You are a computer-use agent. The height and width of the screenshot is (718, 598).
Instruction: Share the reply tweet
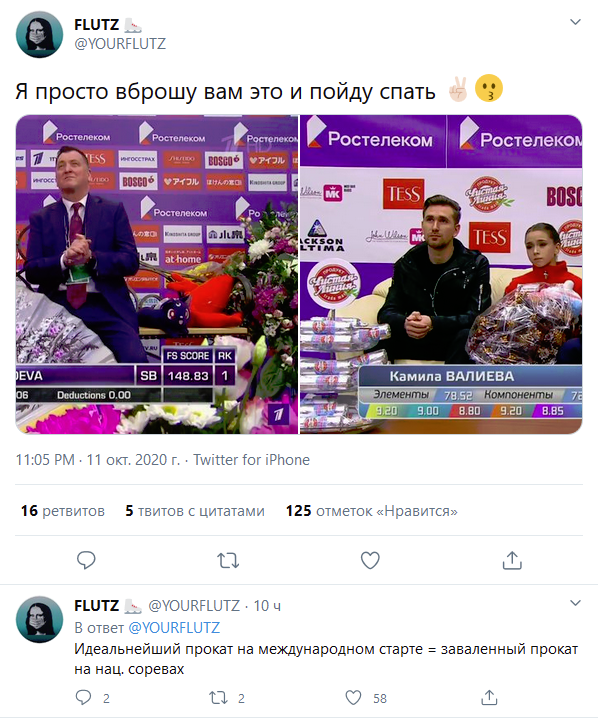click(x=489, y=697)
